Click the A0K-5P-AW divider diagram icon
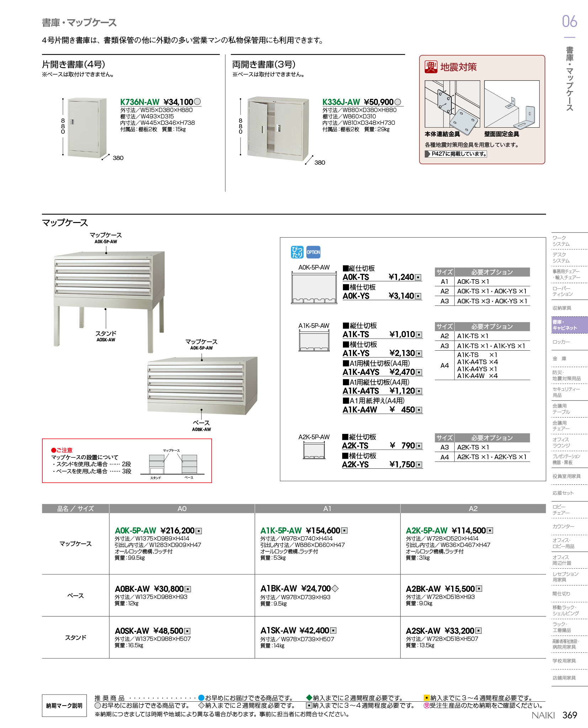Screen dimensions: 588x728 coord(314,288)
